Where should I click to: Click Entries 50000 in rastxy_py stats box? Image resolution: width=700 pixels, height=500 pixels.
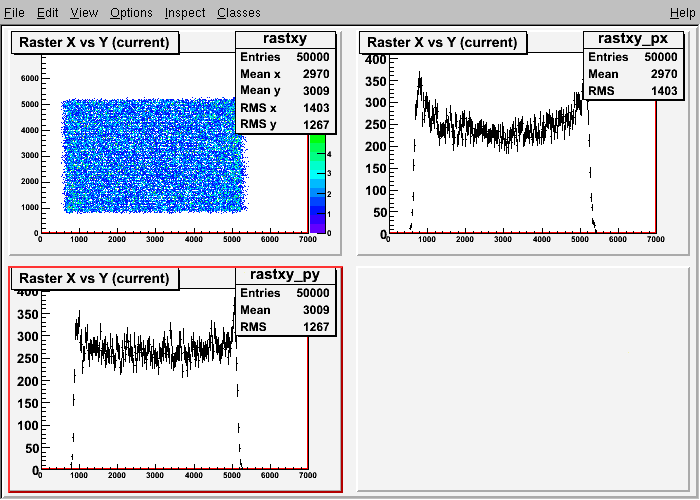tap(285, 293)
